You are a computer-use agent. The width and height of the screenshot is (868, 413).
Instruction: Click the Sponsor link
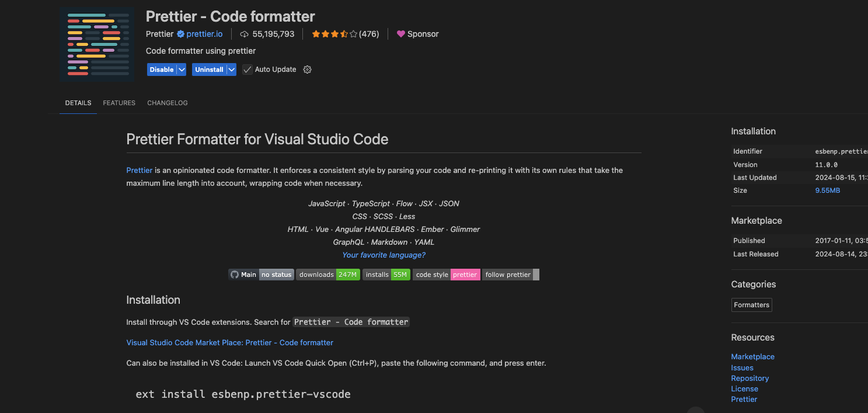(x=423, y=34)
